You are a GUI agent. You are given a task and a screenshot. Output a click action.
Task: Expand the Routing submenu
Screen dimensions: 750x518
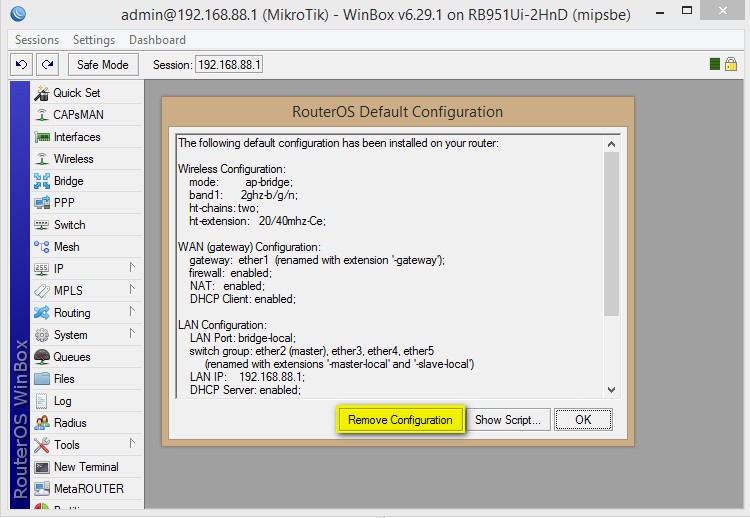132,312
